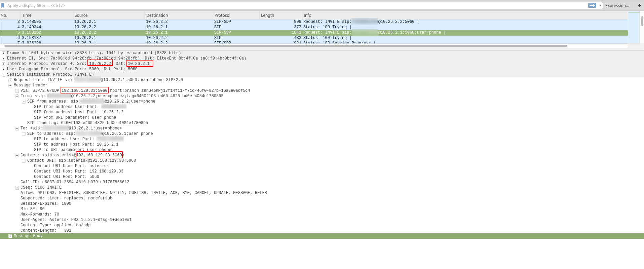Sort packets by Protocol column header
Screen dimensions: 644x269
click(236, 15)
